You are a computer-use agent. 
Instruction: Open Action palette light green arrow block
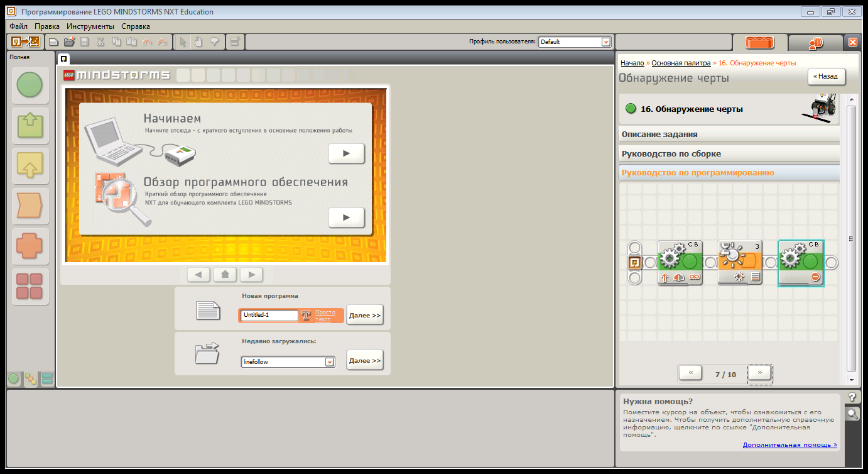(30, 125)
